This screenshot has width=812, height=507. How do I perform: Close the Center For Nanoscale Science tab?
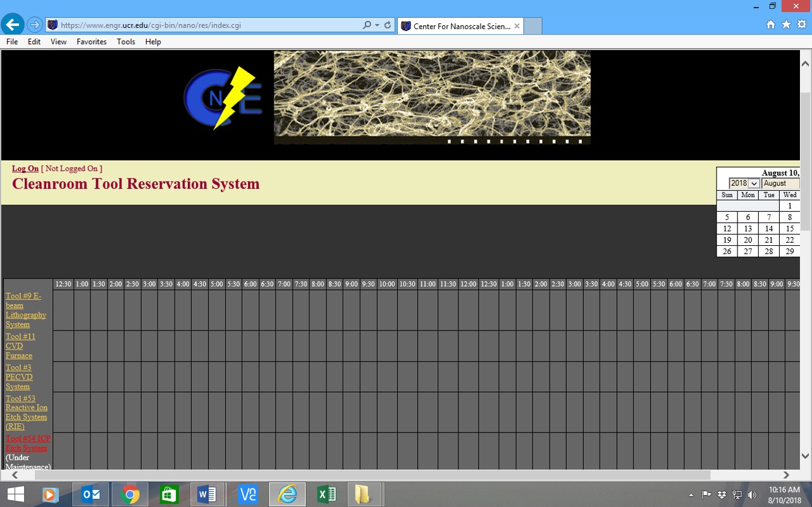(x=517, y=26)
